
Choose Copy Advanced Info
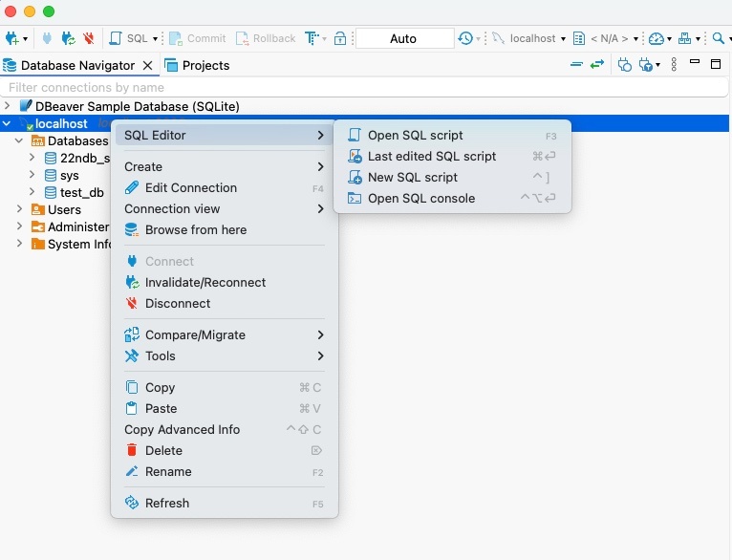click(225, 429)
